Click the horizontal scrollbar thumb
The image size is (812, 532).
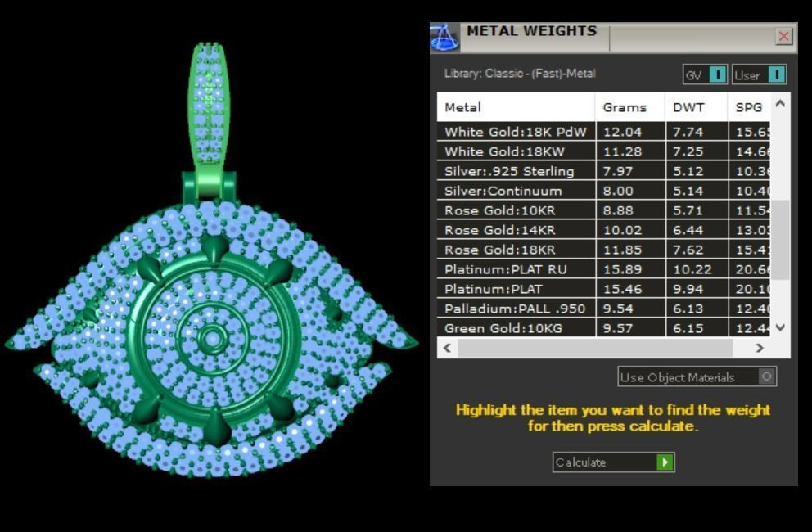[x=595, y=348]
